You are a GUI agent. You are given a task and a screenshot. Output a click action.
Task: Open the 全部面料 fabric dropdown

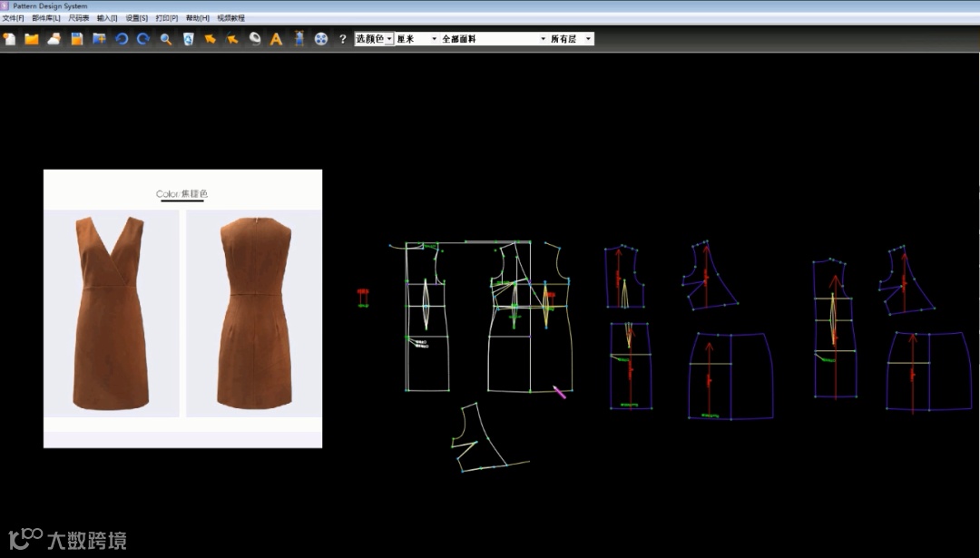pyautogui.click(x=543, y=39)
